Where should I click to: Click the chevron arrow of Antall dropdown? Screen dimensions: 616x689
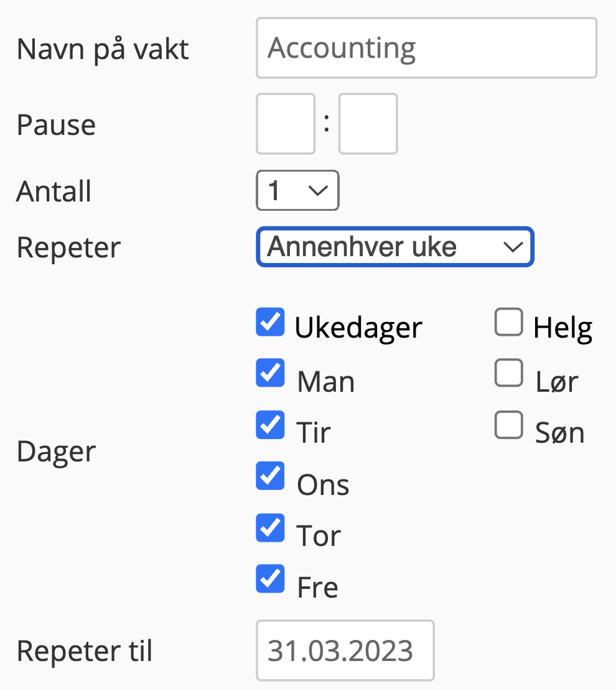tap(319, 191)
